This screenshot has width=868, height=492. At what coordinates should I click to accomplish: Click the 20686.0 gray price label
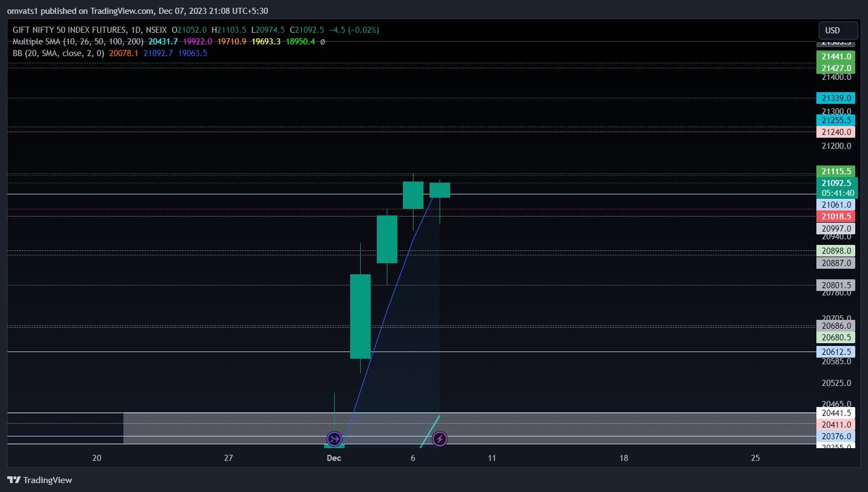point(836,326)
